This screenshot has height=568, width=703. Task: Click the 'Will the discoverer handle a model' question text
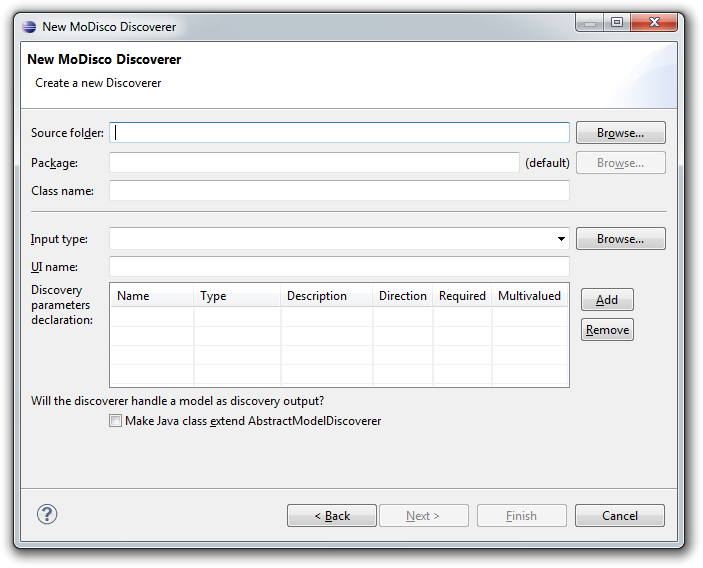coord(178,401)
